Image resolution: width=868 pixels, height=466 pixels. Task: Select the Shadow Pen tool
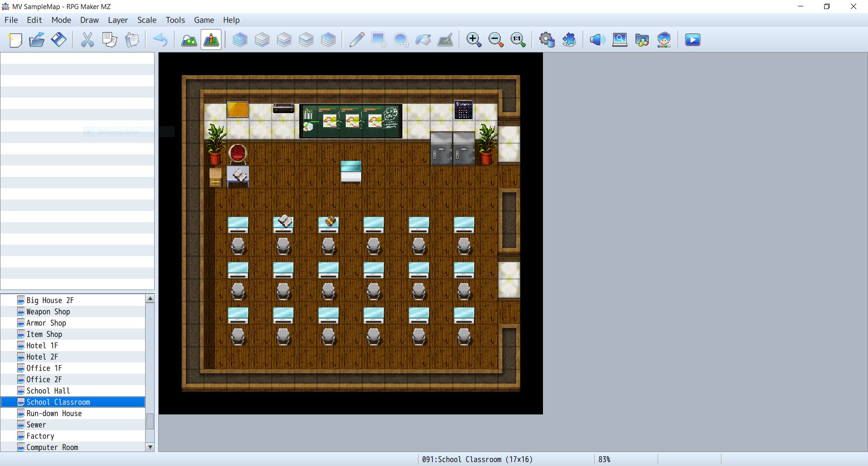[445, 40]
